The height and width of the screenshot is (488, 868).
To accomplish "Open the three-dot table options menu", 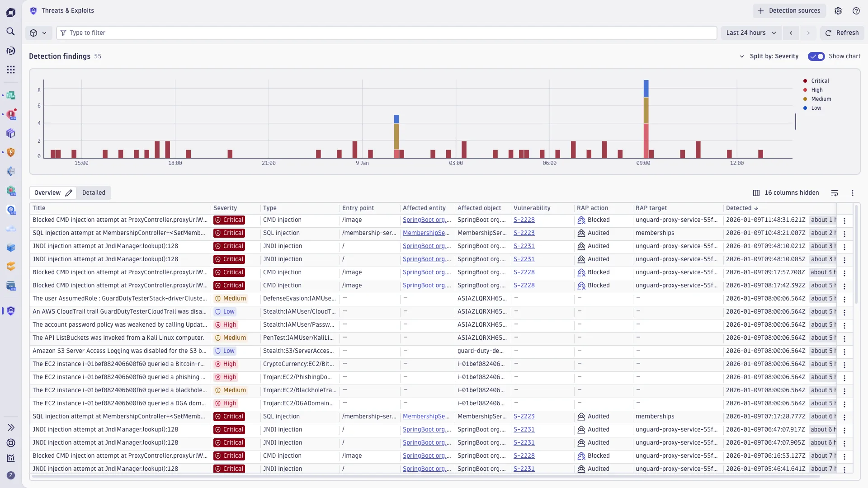I will 853,193.
